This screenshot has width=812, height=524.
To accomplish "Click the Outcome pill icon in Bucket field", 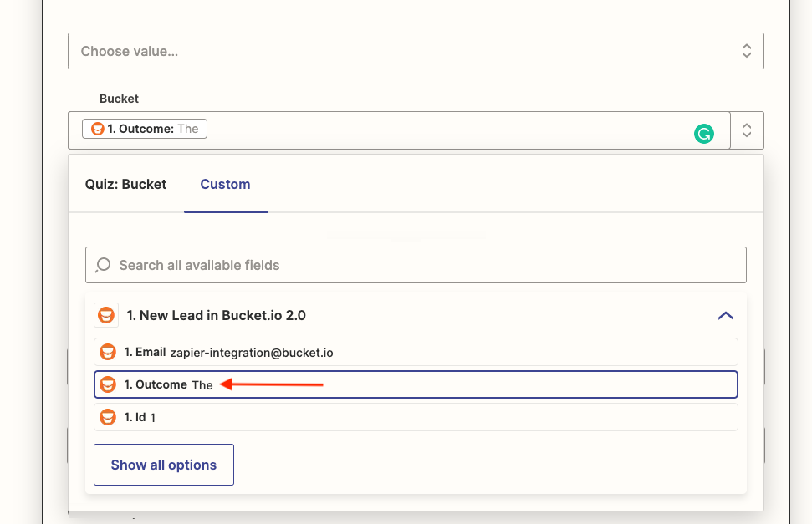I will (98, 129).
